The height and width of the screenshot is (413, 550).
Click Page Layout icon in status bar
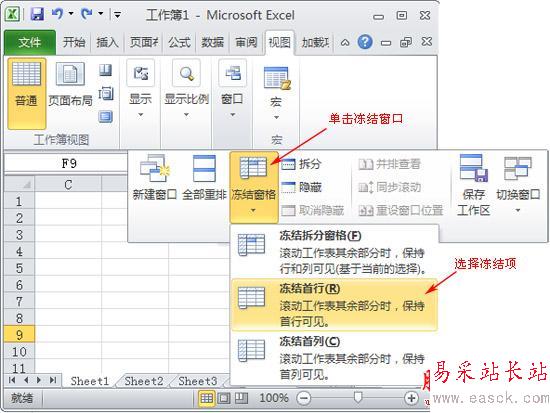point(224,398)
